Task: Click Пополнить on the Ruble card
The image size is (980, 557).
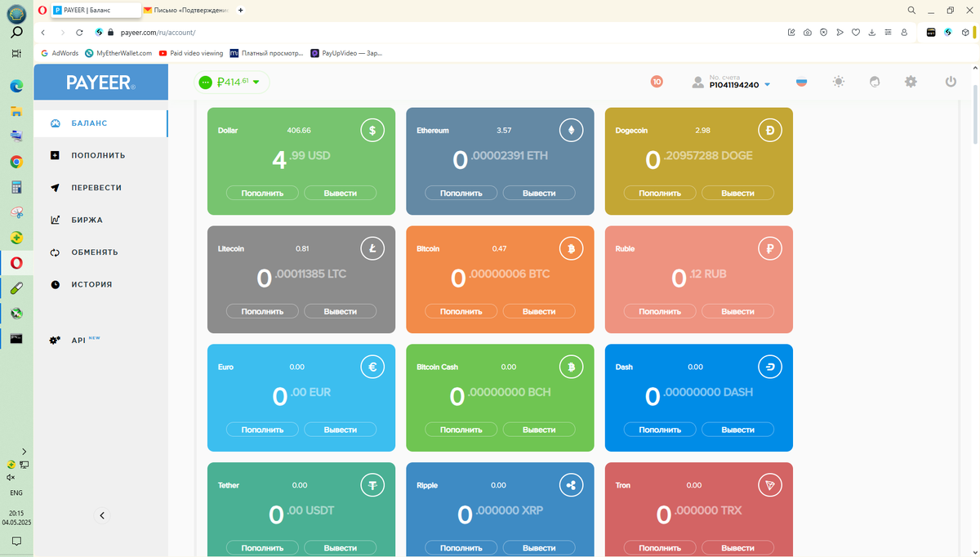Action: pyautogui.click(x=659, y=311)
